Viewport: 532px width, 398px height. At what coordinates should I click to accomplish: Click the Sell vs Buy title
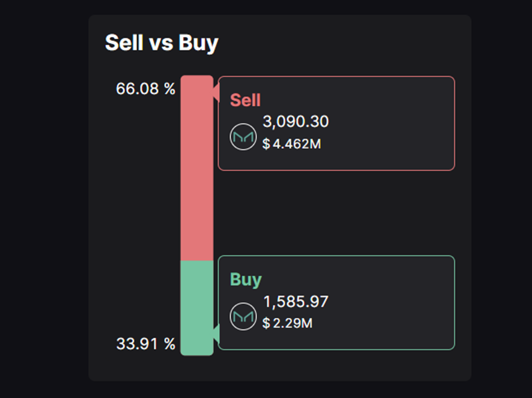pos(161,43)
